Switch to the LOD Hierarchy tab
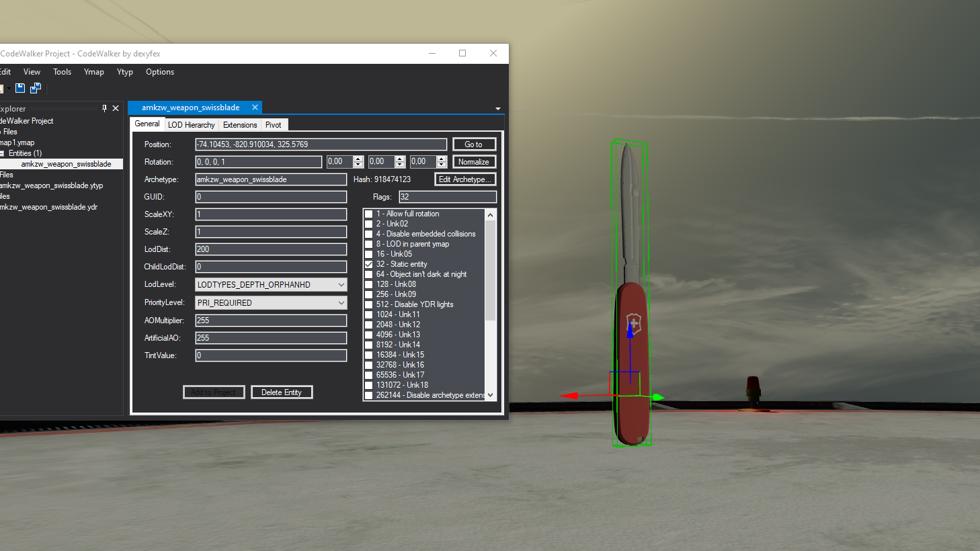The height and width of the screenshot is (551, 980). [192, 125]
